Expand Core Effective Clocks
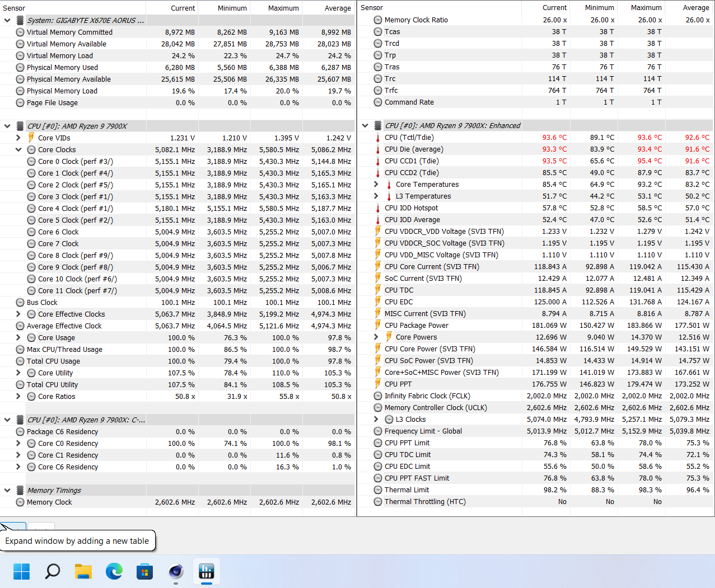Screen dimensions: 715x588 coord(18,314)
